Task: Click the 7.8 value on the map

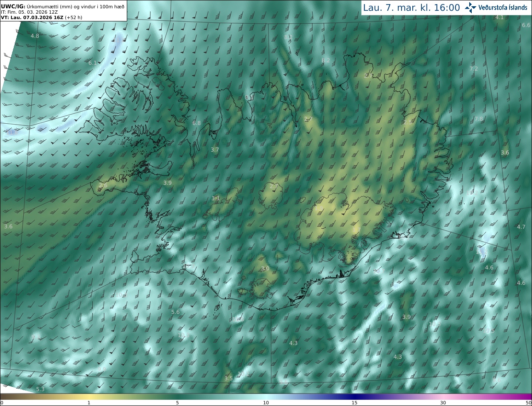Action: pos(479,119)
